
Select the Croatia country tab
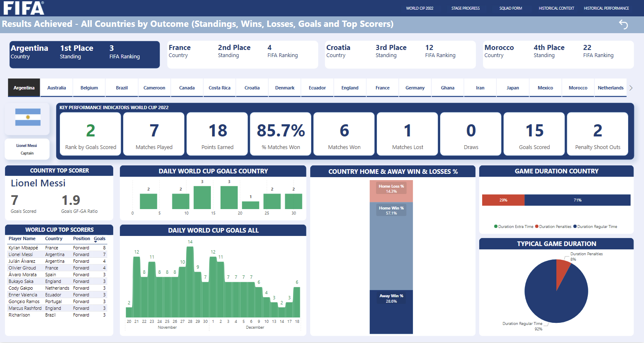click(x=252, y=88)
